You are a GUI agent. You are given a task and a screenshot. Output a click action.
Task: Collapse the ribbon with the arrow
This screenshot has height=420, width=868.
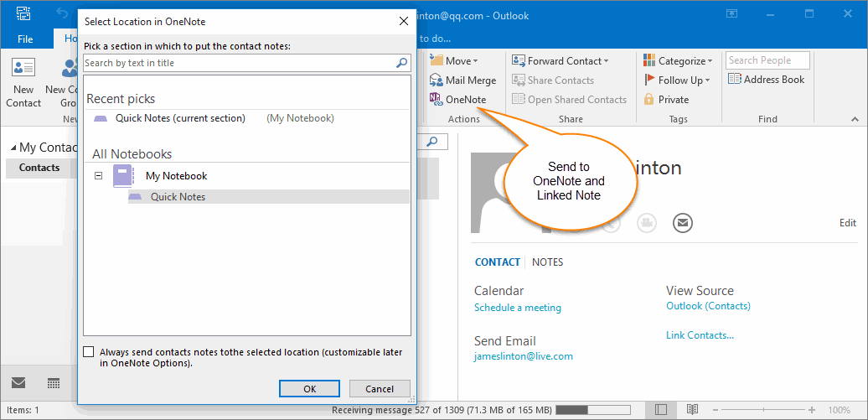(855, 119)
